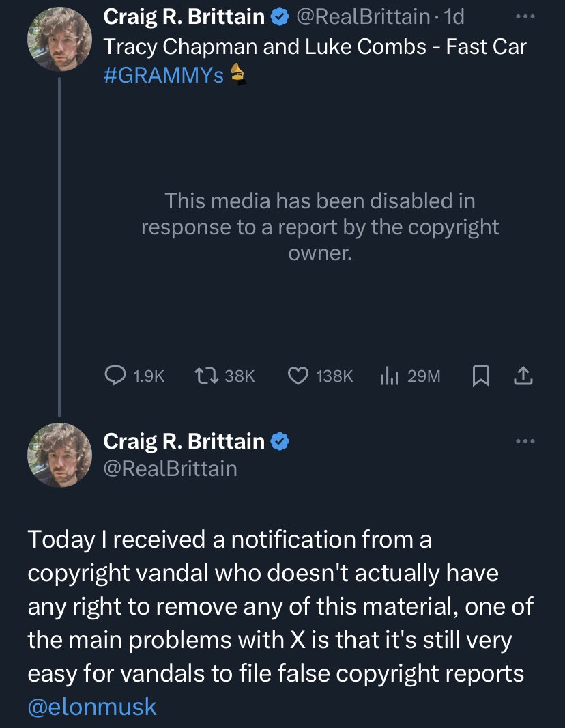Viewport: 565px width, 728px height.
Task: Click the reply comment icon
Action: [x=114, y=375]
